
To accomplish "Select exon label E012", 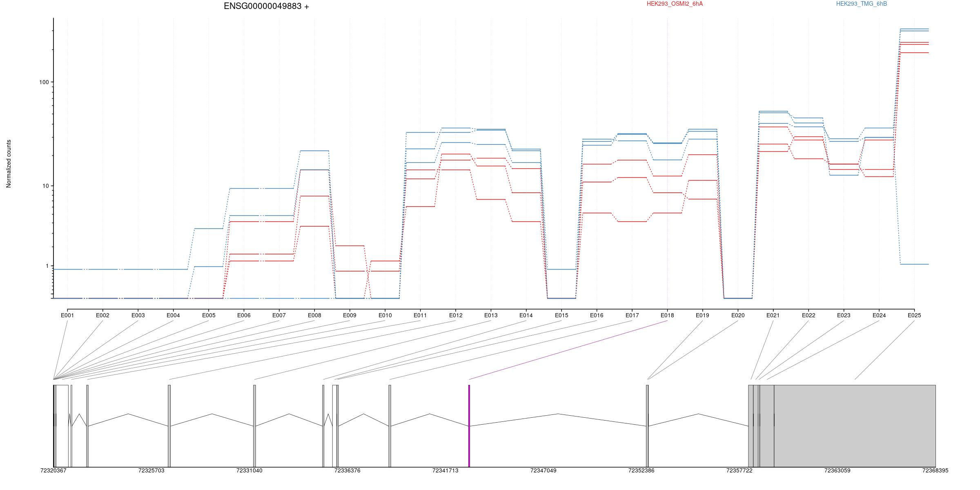I will (456, 315).
